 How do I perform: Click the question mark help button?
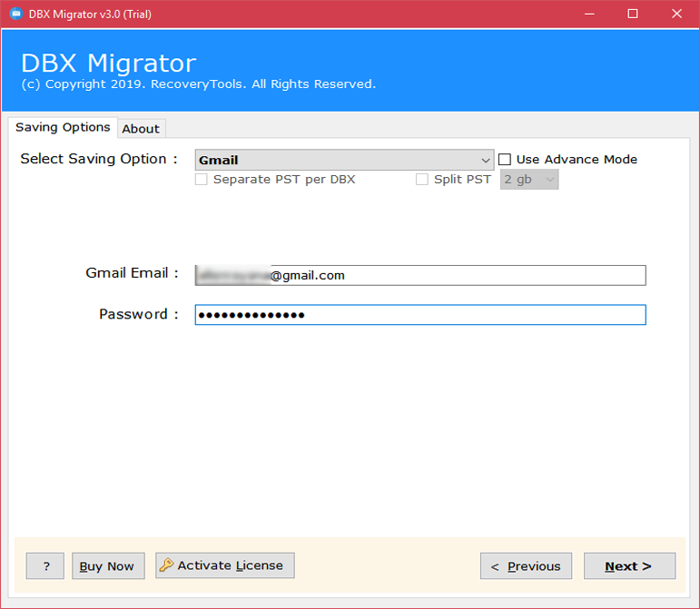[x=45, y=565]
